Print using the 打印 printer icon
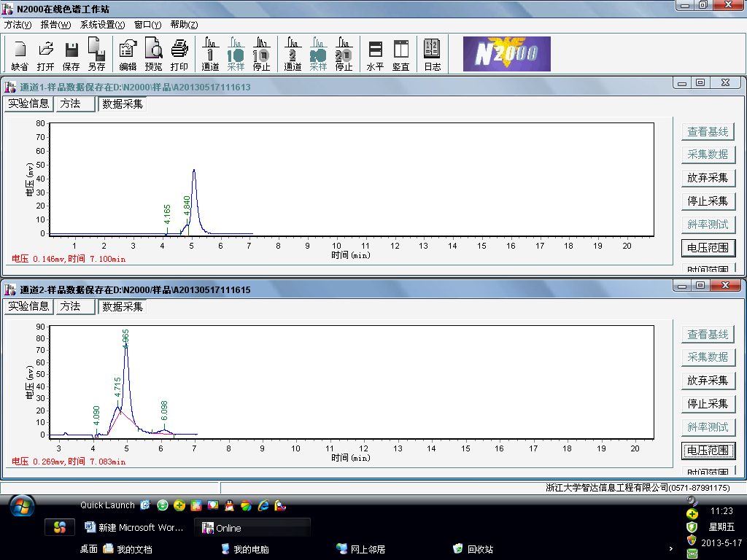The width and height of the screenshot is (747, 560). (179, 55)
